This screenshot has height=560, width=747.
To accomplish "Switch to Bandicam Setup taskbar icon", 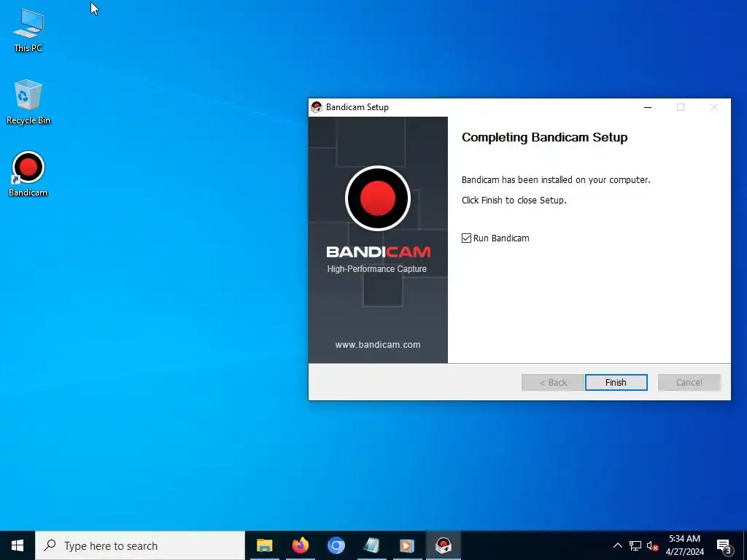I will 443,545.
